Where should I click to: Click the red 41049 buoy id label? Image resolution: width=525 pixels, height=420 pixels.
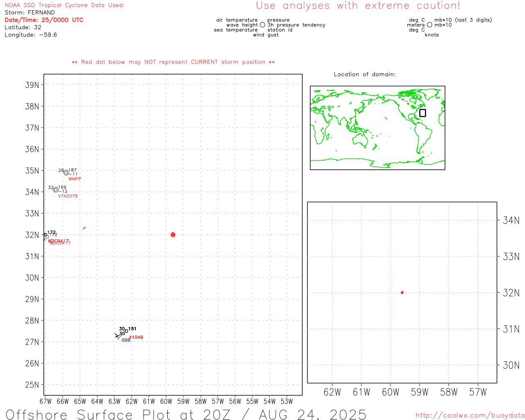(x=136, y=338)
